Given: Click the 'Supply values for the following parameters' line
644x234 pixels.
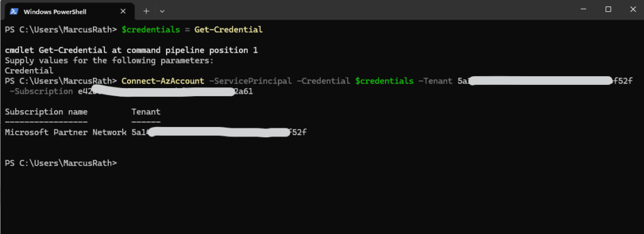Looking at the screenshot, I should (109, 60).
